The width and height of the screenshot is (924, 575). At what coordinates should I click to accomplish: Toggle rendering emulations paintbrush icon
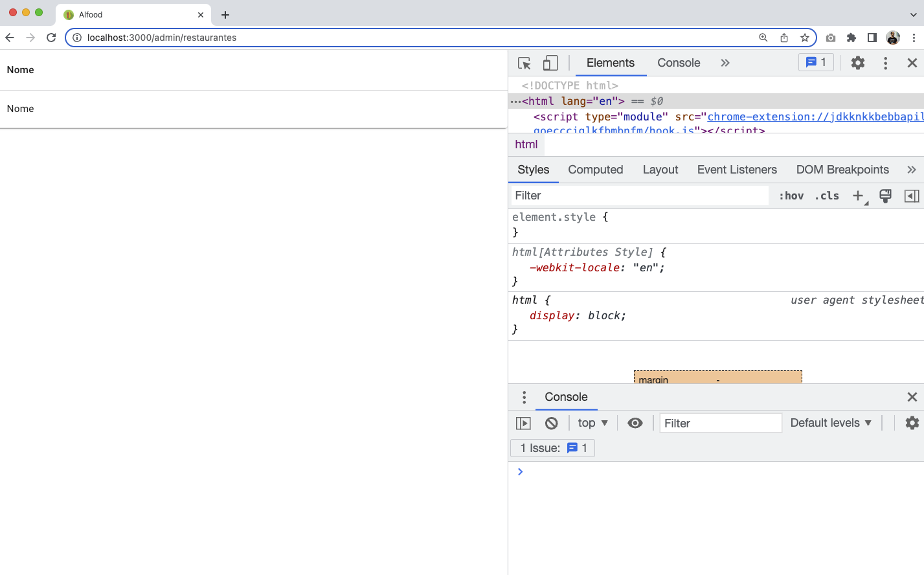(x=885, y=196)
